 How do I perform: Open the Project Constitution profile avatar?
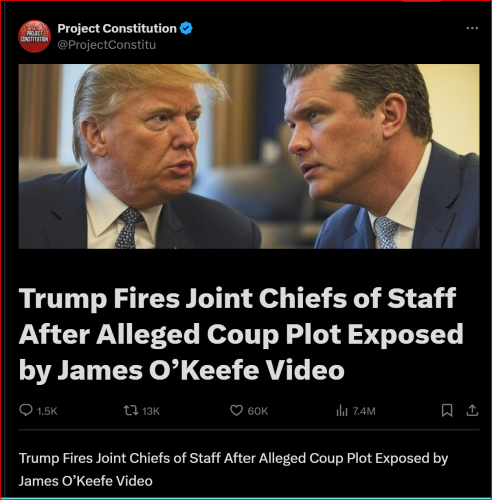(x=34, y=36)
